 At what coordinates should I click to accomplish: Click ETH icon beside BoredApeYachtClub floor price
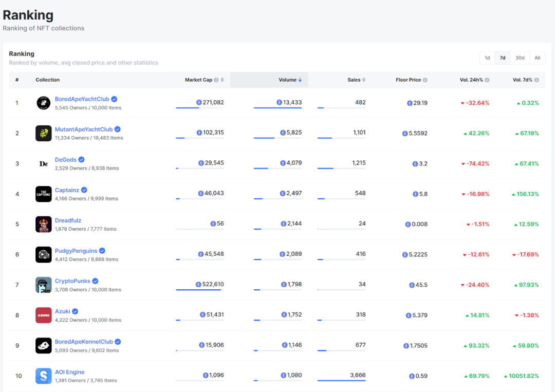[x=410, y=103]
